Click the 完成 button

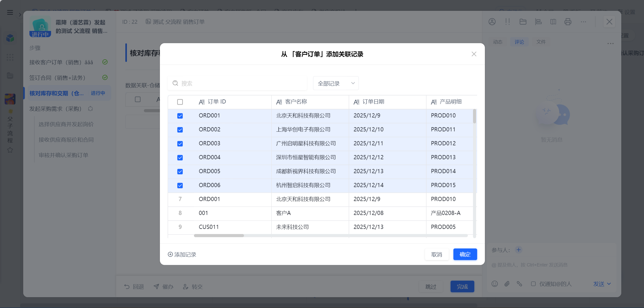(462, 287)
